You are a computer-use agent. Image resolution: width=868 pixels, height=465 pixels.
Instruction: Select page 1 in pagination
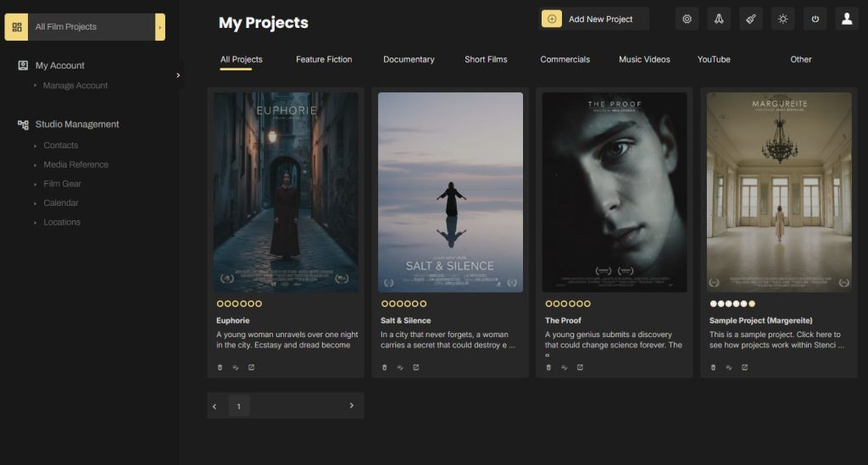(x=238, y=407)
